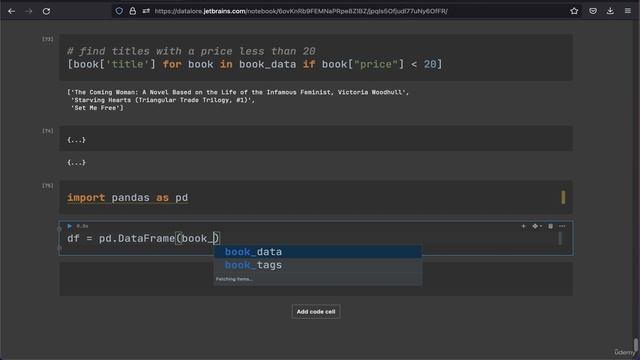Click the output line starting 'The Coming Woman'
640x360 pixels.
238,92
